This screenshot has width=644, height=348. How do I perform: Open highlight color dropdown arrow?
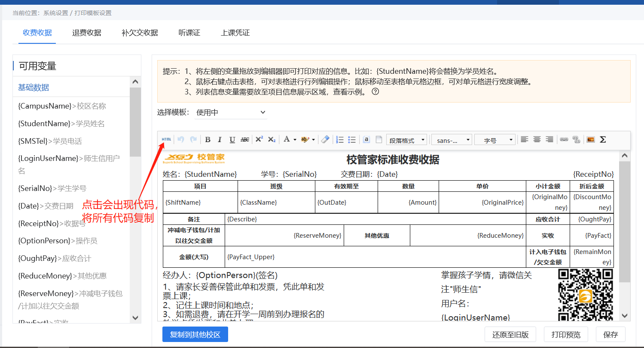(313, 139)
